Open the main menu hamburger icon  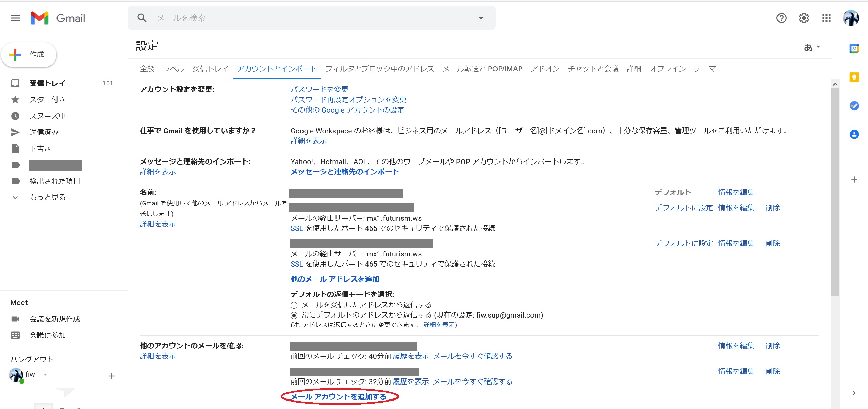pos(15,18)
